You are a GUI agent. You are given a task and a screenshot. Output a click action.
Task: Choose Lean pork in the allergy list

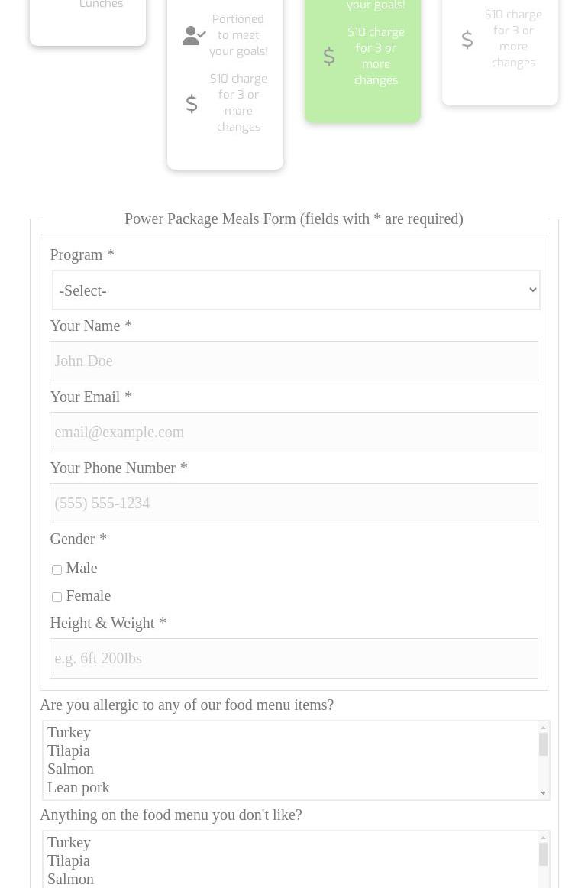(78, 787)
